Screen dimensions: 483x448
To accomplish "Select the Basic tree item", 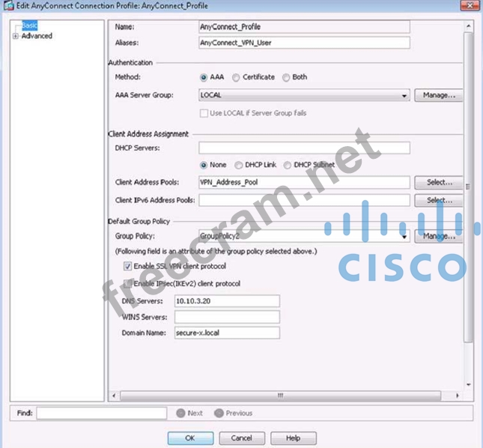I will 30,26.
